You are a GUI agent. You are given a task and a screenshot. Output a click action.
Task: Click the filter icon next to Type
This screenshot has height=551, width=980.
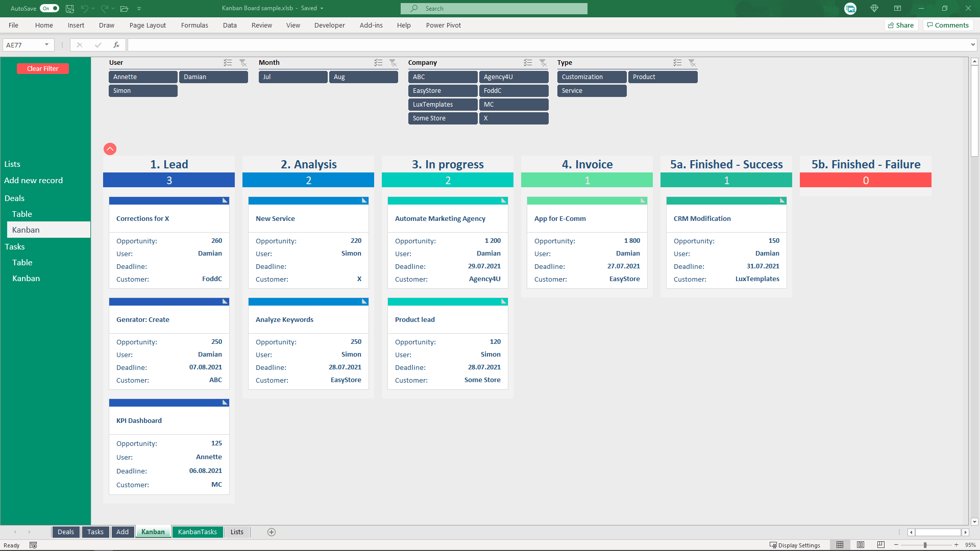[x=692, y=62]
